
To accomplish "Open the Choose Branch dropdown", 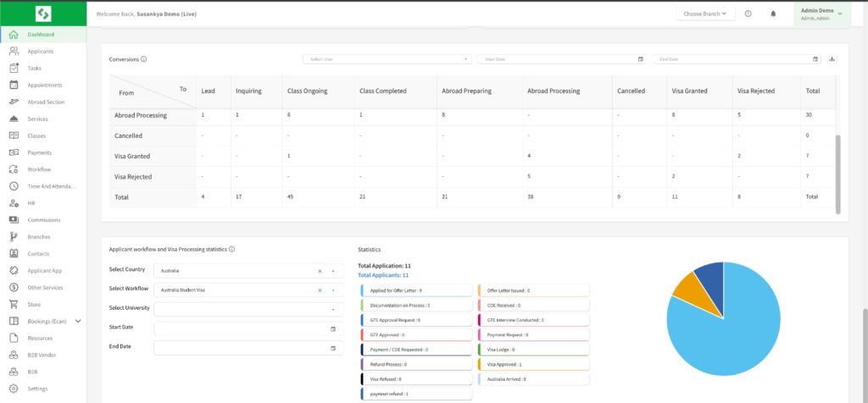I will [x=705, y=14].
